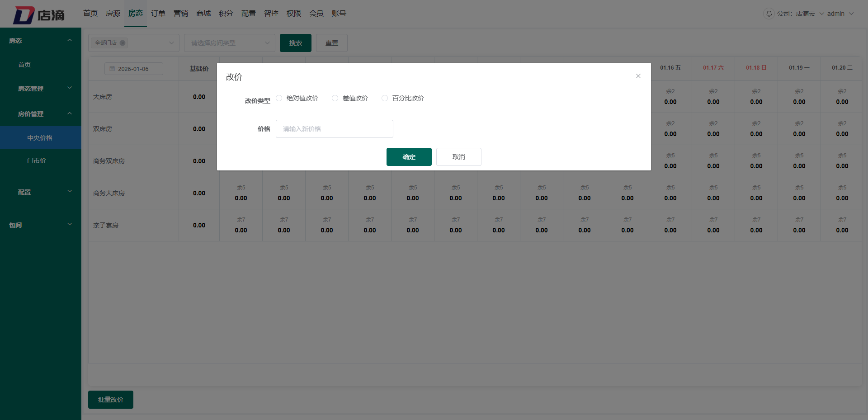Open the calendar icon next to 2026-01-06
This screenshot has width=868, height=420.
click(112, 69)
